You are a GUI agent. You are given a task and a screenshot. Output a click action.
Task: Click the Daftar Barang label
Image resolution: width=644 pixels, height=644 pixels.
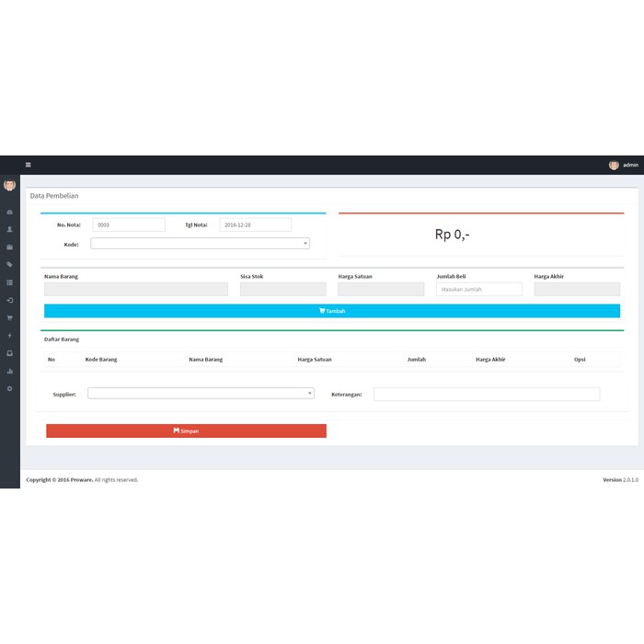(62, 339)
